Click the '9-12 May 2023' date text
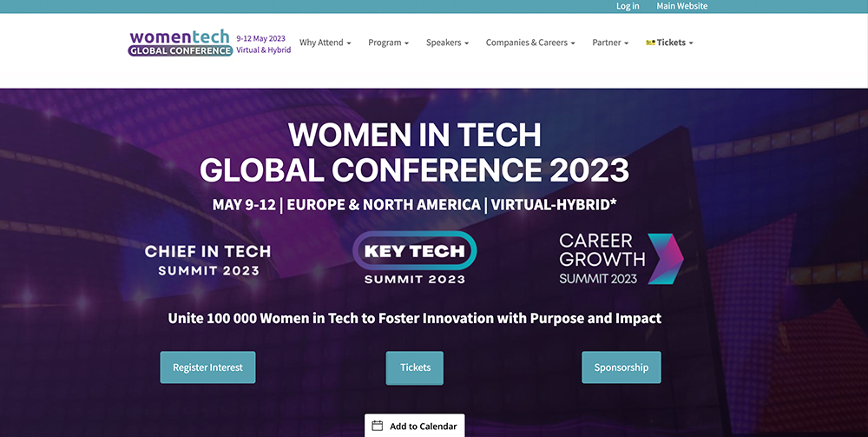Screen dimensions: 868x437 [x=260, y=38]
